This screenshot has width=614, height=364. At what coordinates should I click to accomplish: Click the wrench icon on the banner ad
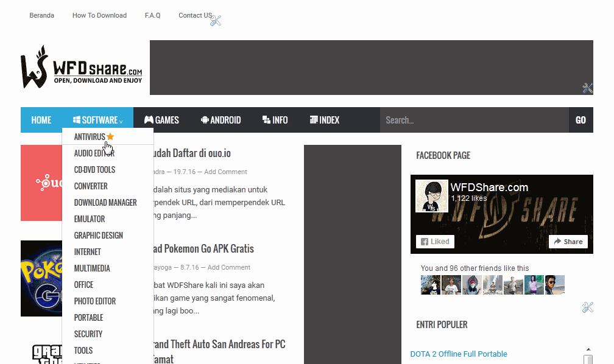tap(587, 88)
